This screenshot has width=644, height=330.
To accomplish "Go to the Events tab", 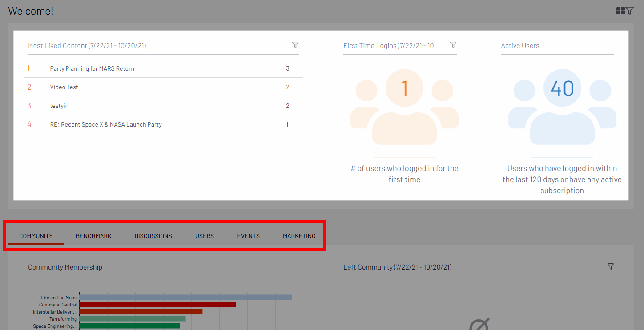I will pyautogui.click(x=248, y=236).
